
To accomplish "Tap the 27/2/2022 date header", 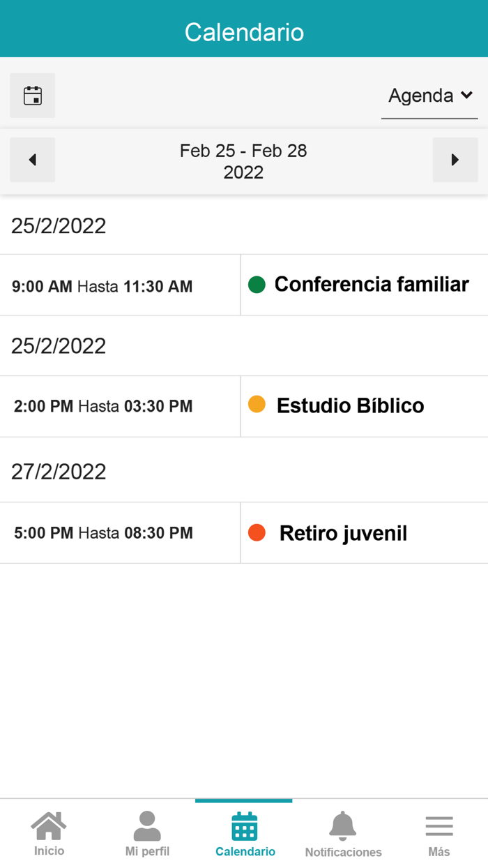I will (x=59, y=472).
